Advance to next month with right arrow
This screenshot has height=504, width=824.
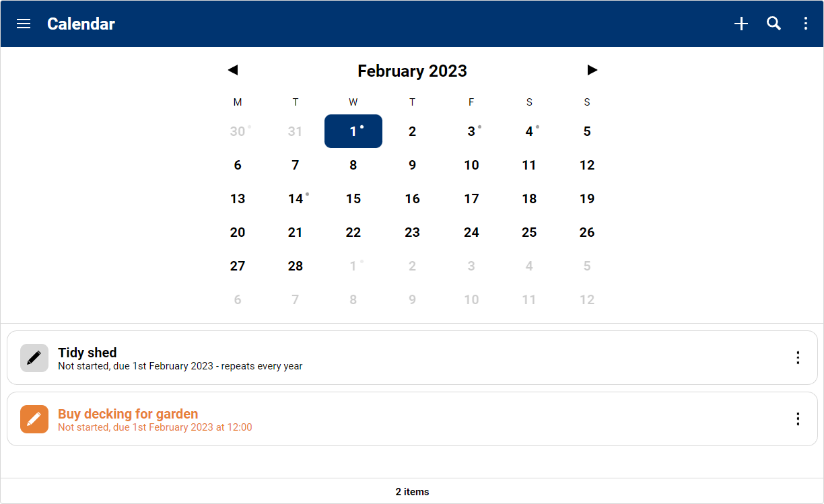tap(592, 70)
